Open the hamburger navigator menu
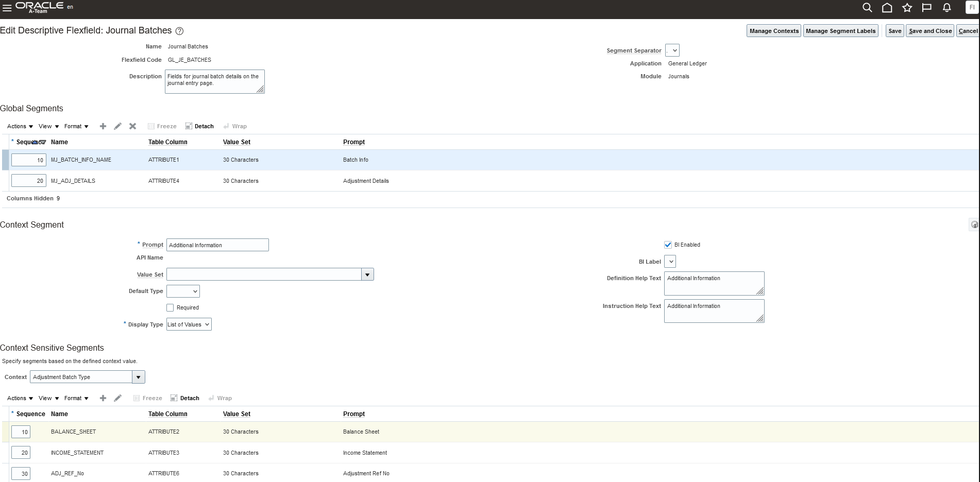980x482 pixels. tap(7, 8)
